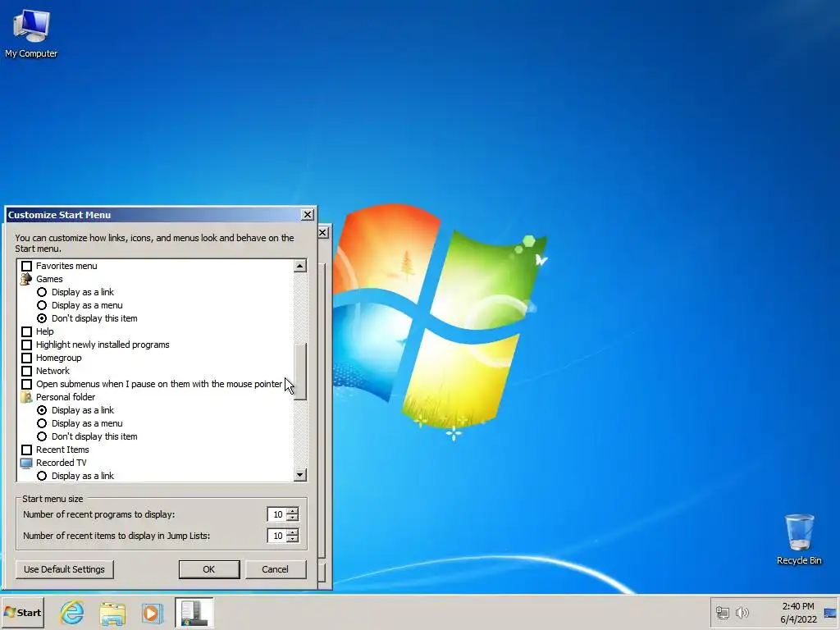Viewport: 840px width, 630px height.
Task: Choose Games Don't display this item
Action: click(42, 318)
